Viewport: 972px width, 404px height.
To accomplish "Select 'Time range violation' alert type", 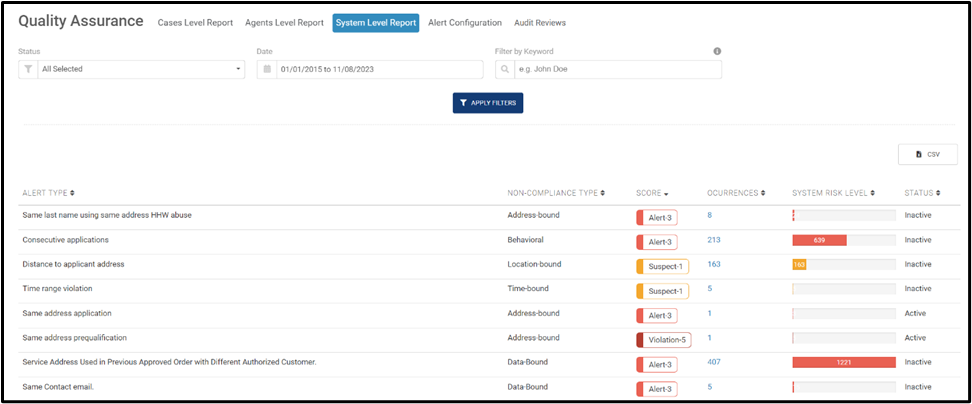I will click(58, 289).
